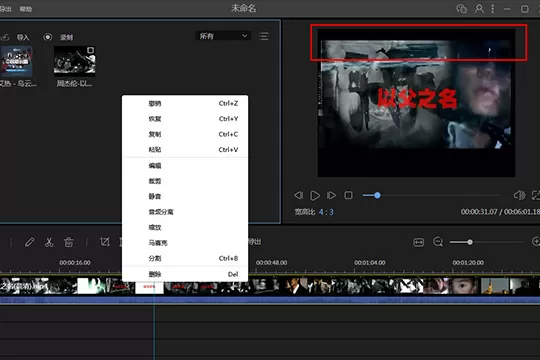Screen dimensions: 540x360
Task: Click the crop tool icon
Action: [105, 242]
